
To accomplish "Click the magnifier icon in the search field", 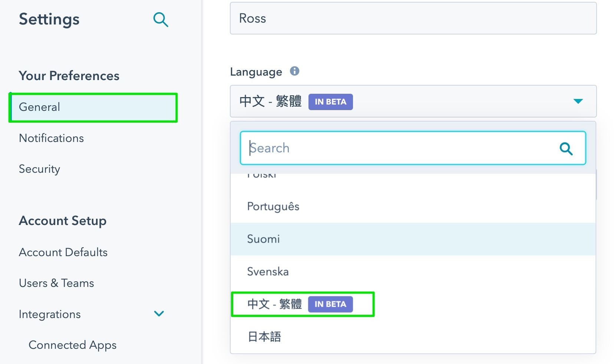I will (566, 148).
